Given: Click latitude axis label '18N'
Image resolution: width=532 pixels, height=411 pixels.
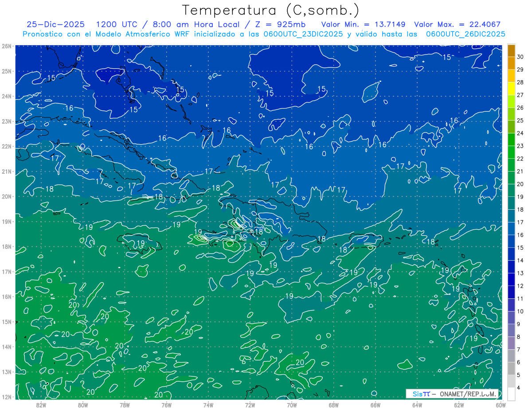Looking at the screenshot, I should coord(6,247).
